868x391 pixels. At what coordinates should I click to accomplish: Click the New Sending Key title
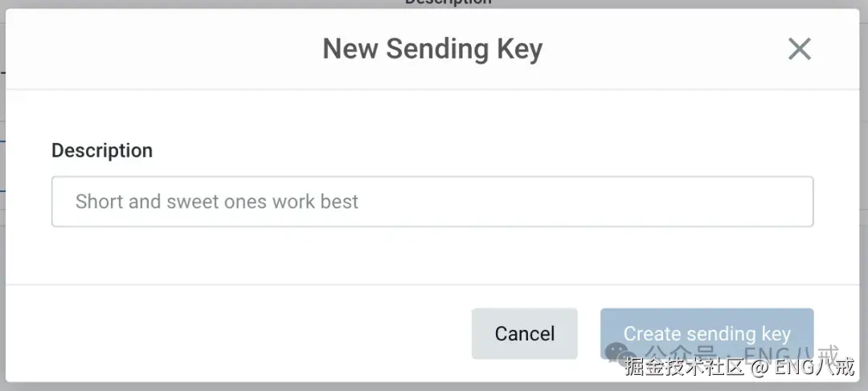pos(432,49)
